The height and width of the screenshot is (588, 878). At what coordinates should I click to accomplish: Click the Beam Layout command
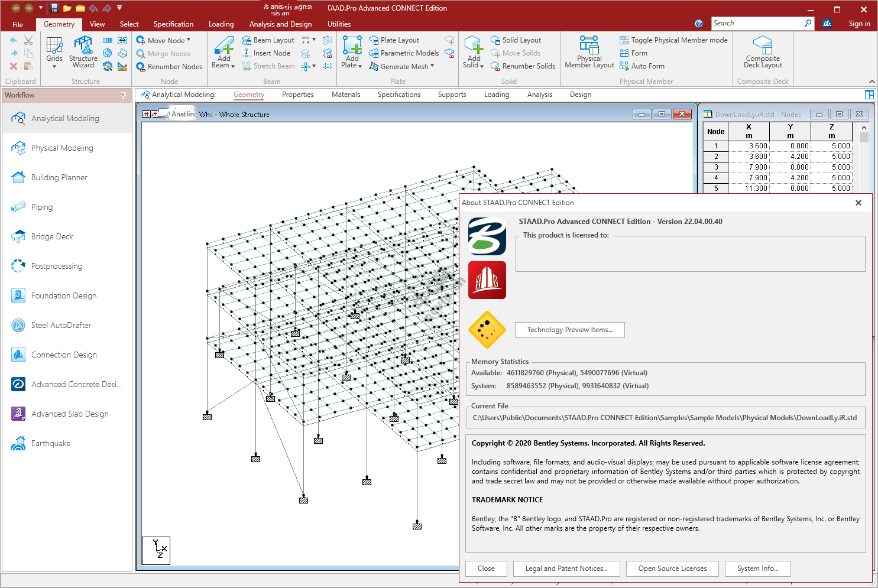pyautogui.click(x=268, y=40)
